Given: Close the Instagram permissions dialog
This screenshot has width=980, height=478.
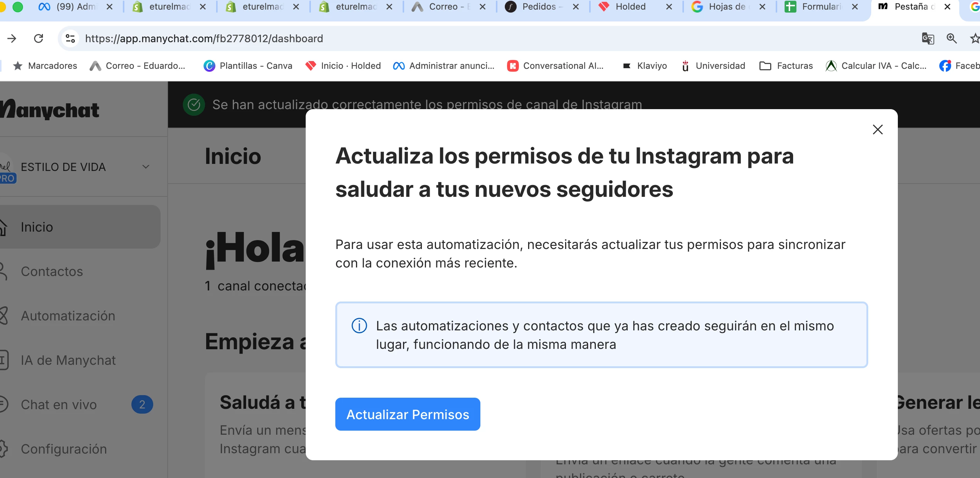Looking at the screenshot, I should click(x=877, y=129).
